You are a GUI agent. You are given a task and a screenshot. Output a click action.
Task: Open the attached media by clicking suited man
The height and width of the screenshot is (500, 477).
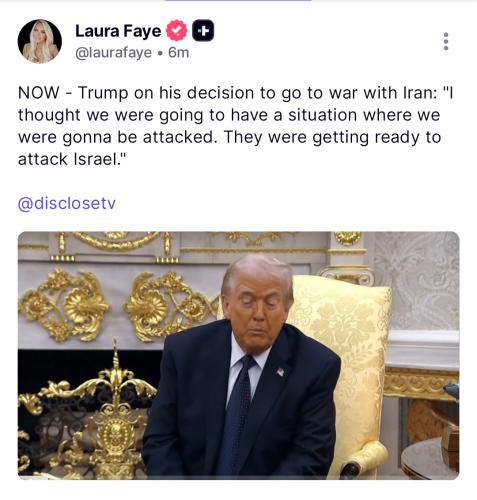[x=243, y=366]
